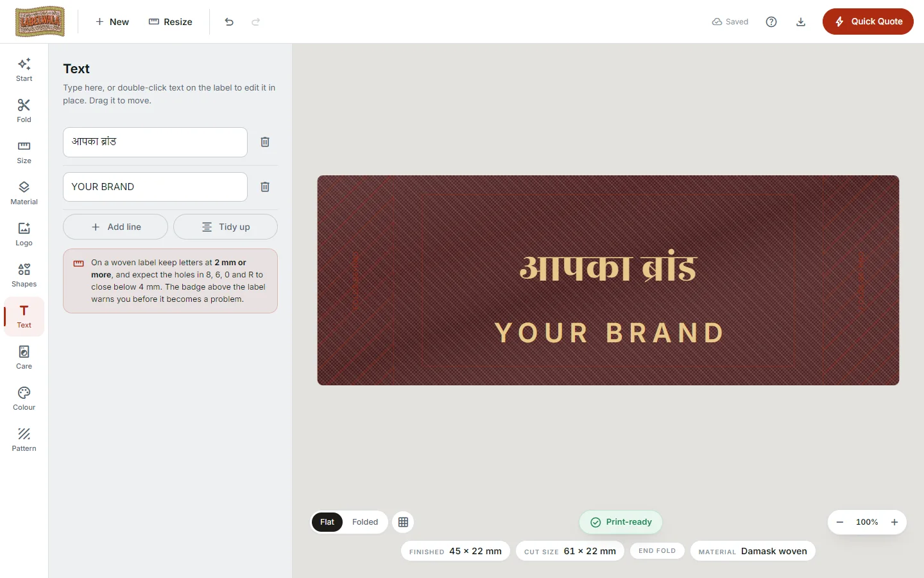
Task: Click the New button
Action: (112, 22)
